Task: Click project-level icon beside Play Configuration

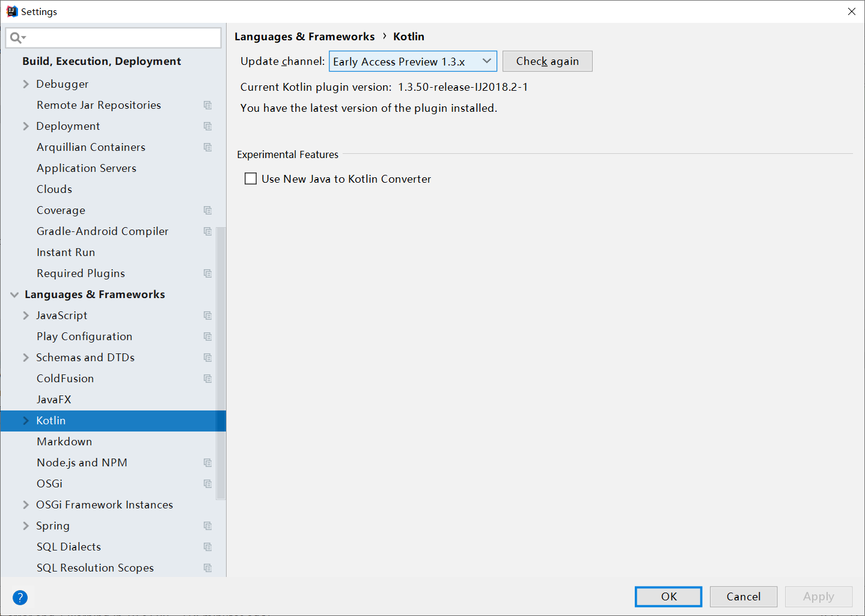Action: (x=207, y=337)
